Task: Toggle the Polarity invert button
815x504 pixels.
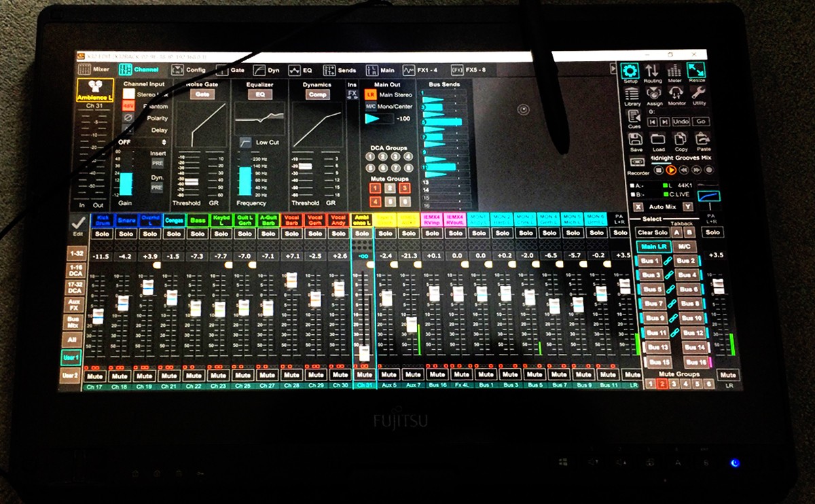Action: coord(127,118)
